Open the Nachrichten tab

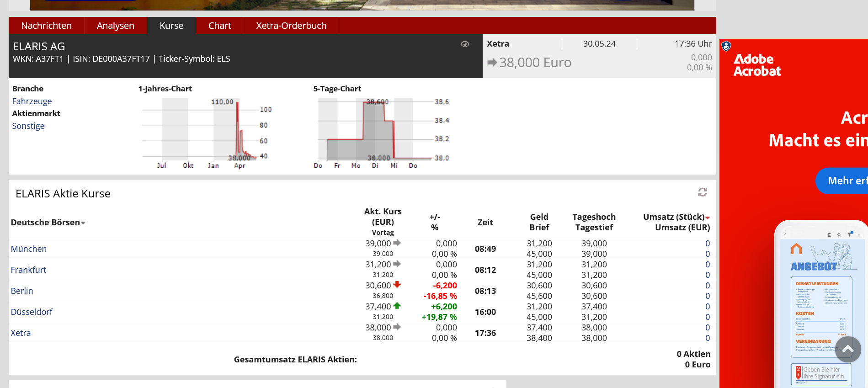tap(46, 26)
